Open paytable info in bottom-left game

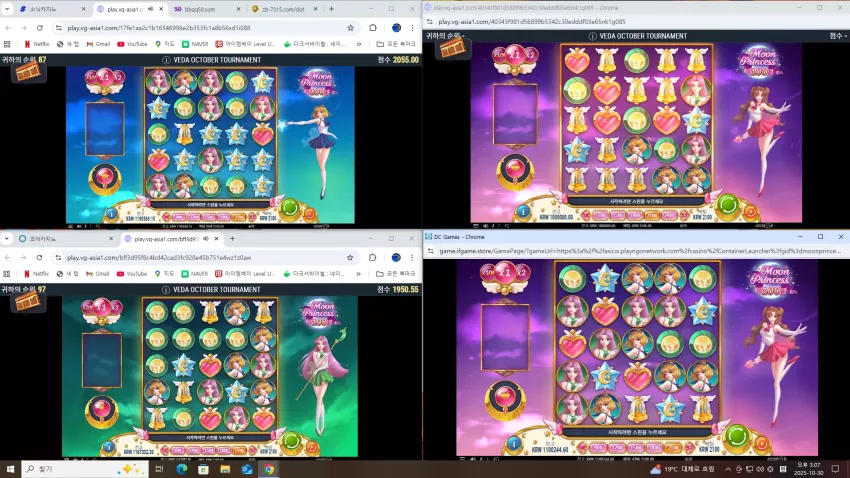(109, 447)
